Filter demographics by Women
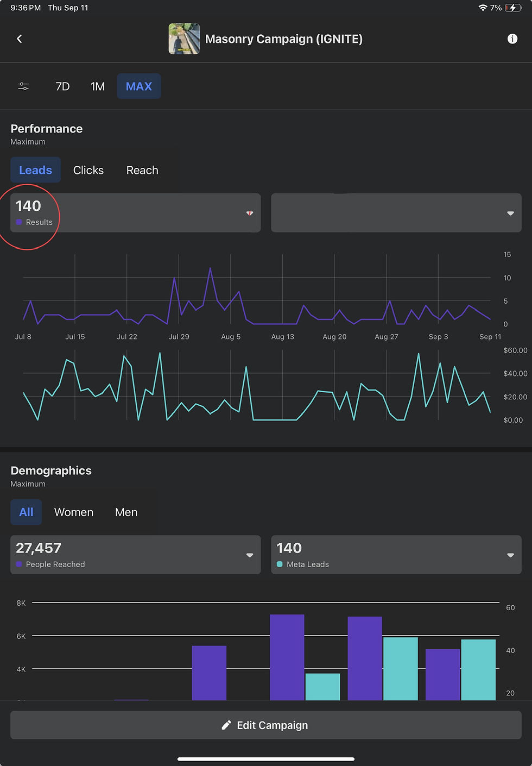This screenshot has height=766, width=532. pyautogui.click(x=74, y=512)
